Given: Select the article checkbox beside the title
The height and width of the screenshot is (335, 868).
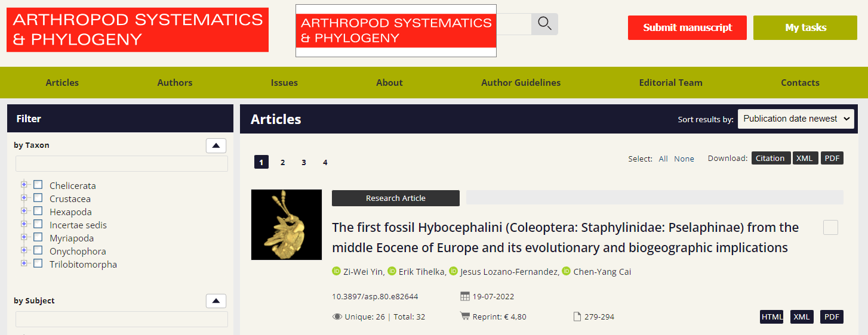Looking at the screenshot, I should tap(830, 227).
